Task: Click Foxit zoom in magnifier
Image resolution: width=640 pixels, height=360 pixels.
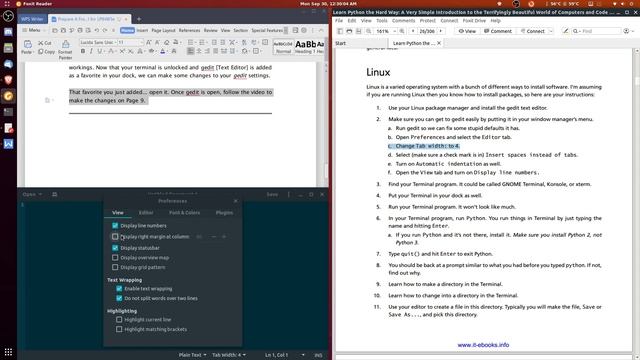Action: coord(402,31)
